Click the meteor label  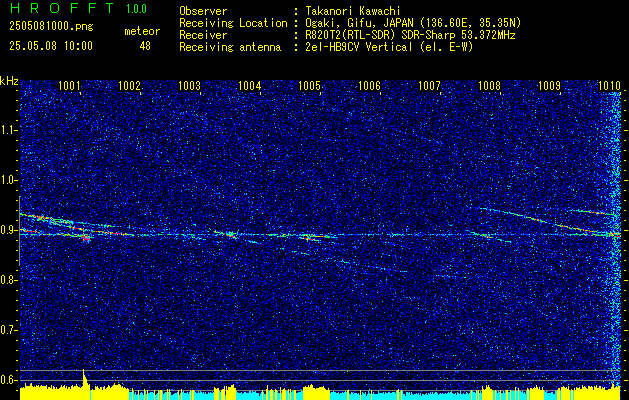pyautogui.click(x=142, y=31)
